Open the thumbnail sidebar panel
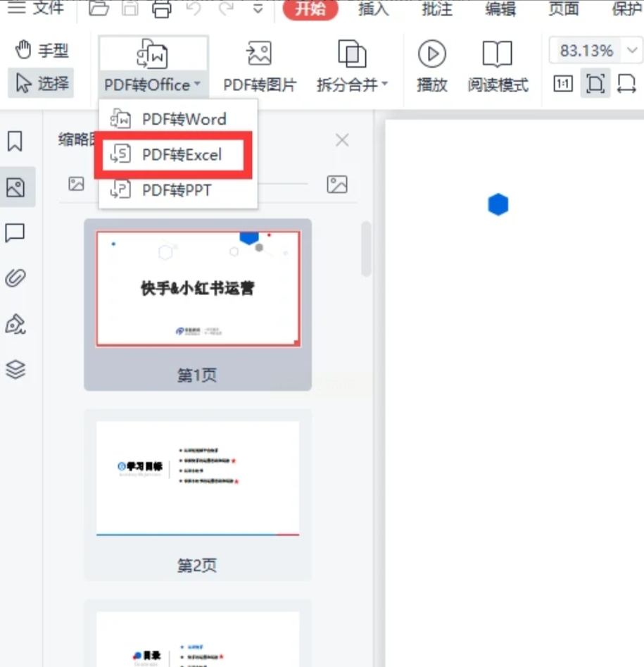Viewport: 644px width, 667px height. pos(16,187)
